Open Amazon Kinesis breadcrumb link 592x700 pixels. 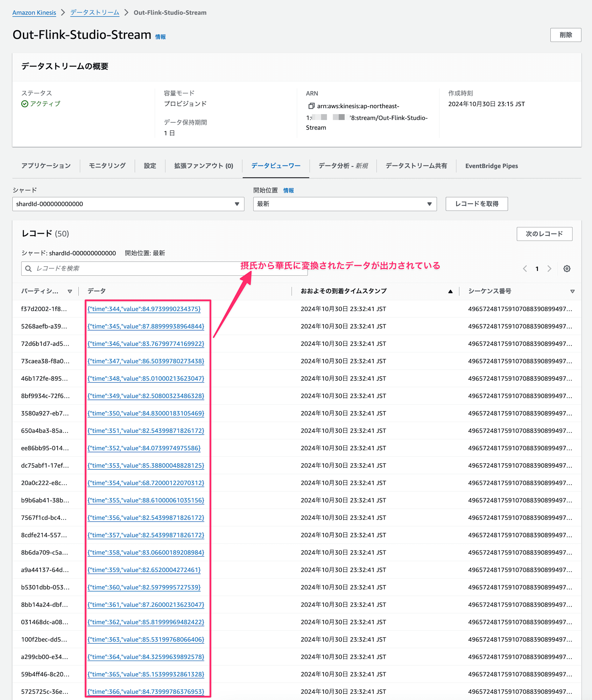(34, 13)
